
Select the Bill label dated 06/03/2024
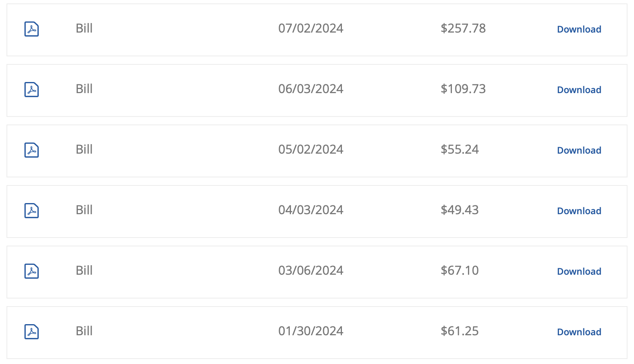pos(84,89)
